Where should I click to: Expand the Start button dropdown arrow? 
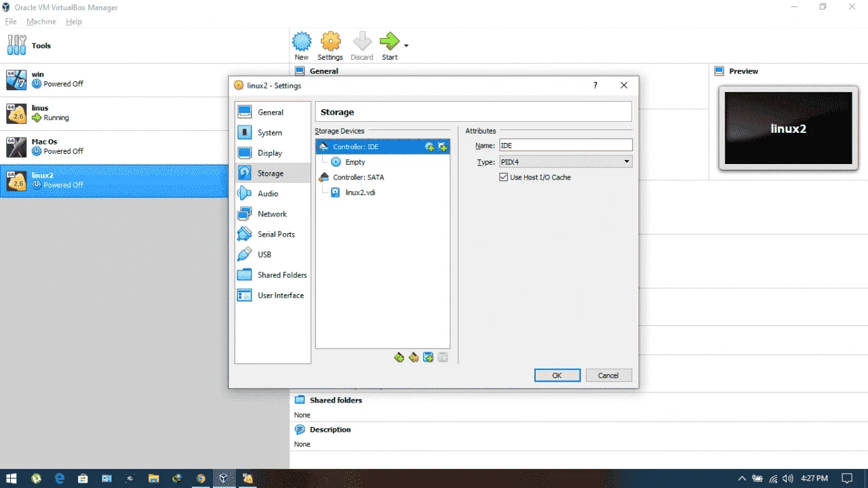click(406, 46)
